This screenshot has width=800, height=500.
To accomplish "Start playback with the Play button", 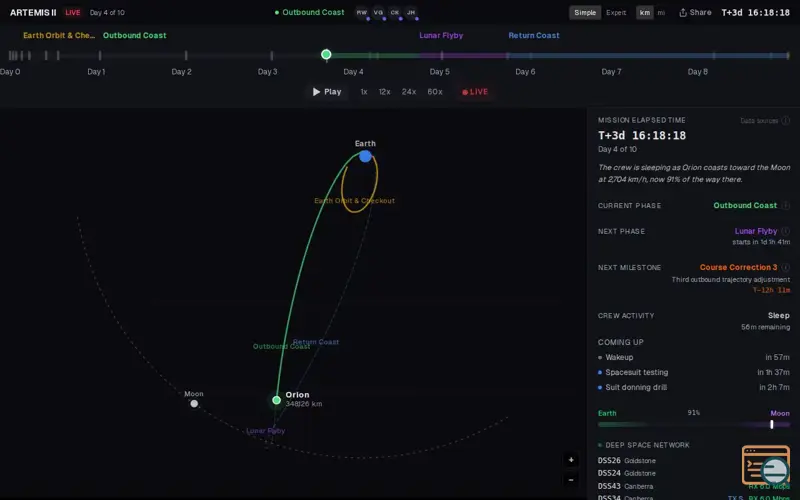I will tap(327, 92).
